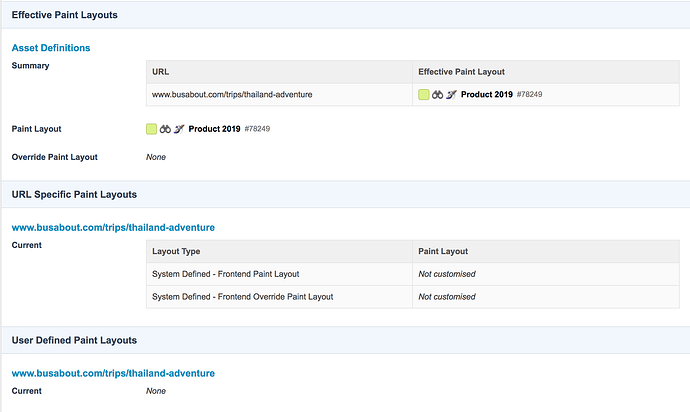Click binoculars icon in Summary table row

pos(438,95)
